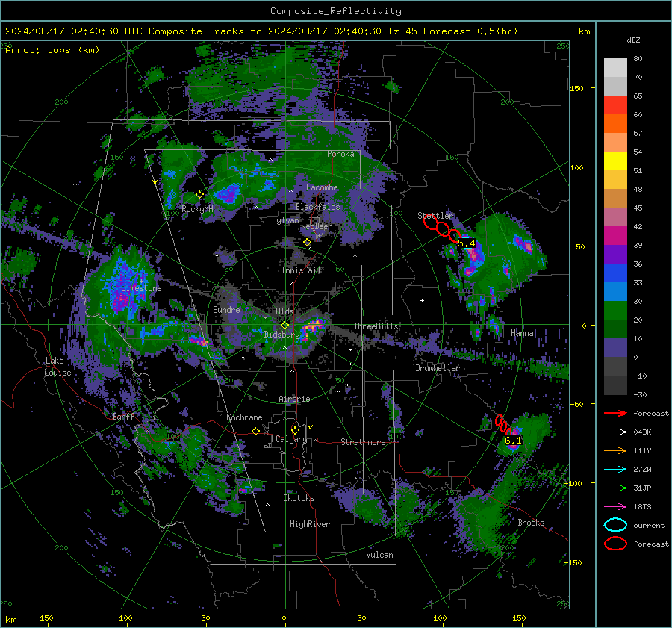
Task: Click the HighRiver city label
Action: tap(309, 524)
